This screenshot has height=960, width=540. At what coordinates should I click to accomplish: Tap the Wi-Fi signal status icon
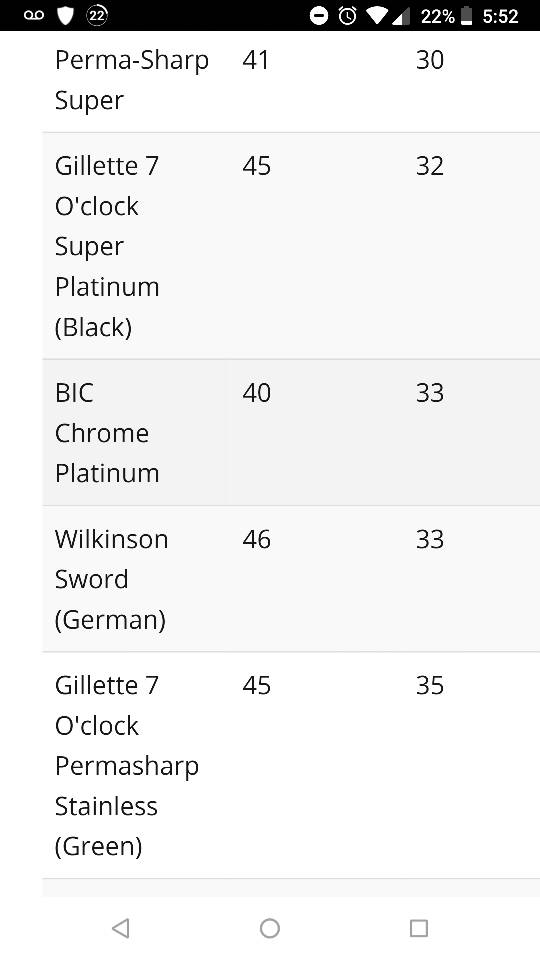[x=377, y=15]
